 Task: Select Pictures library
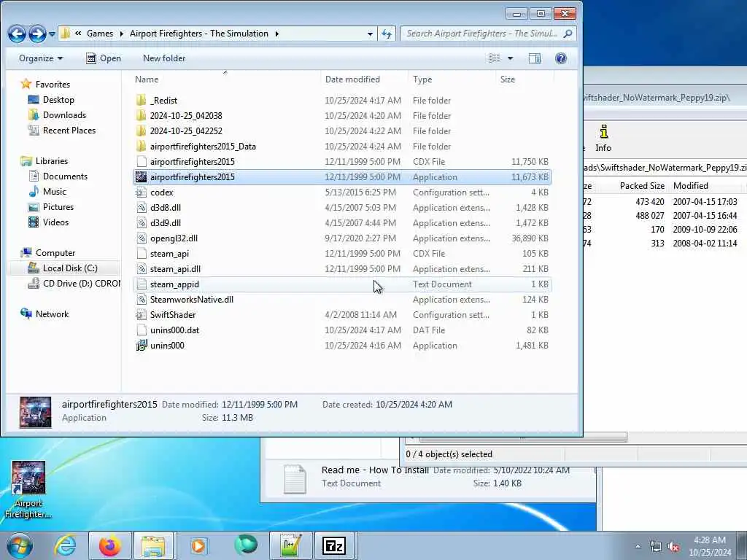point(58,206)
